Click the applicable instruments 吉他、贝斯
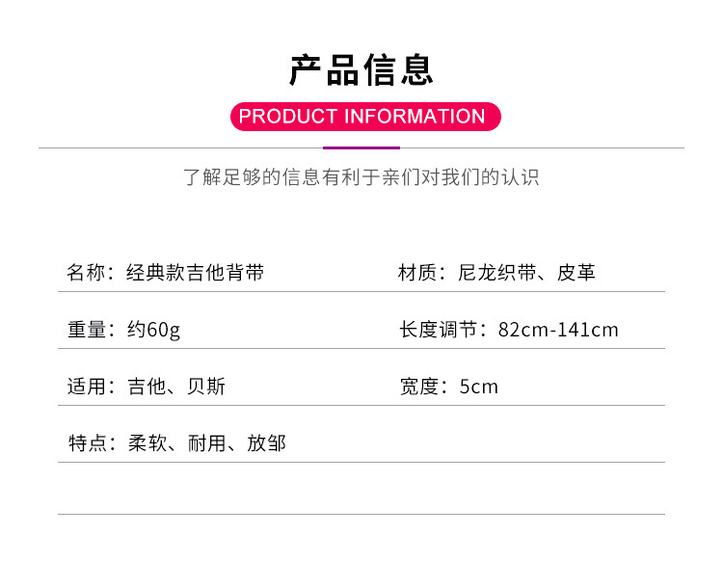This screenshot has height=588, width=723. (x=176, y=387)
